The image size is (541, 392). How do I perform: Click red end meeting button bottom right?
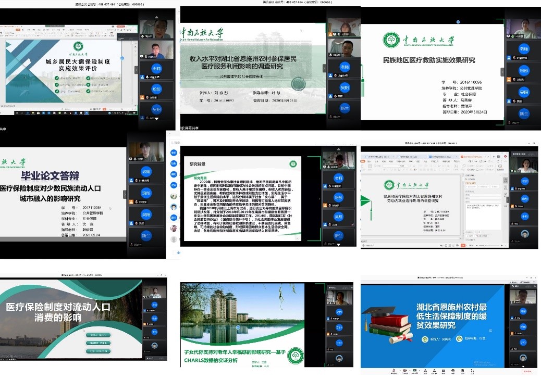(x=527, y=371)
